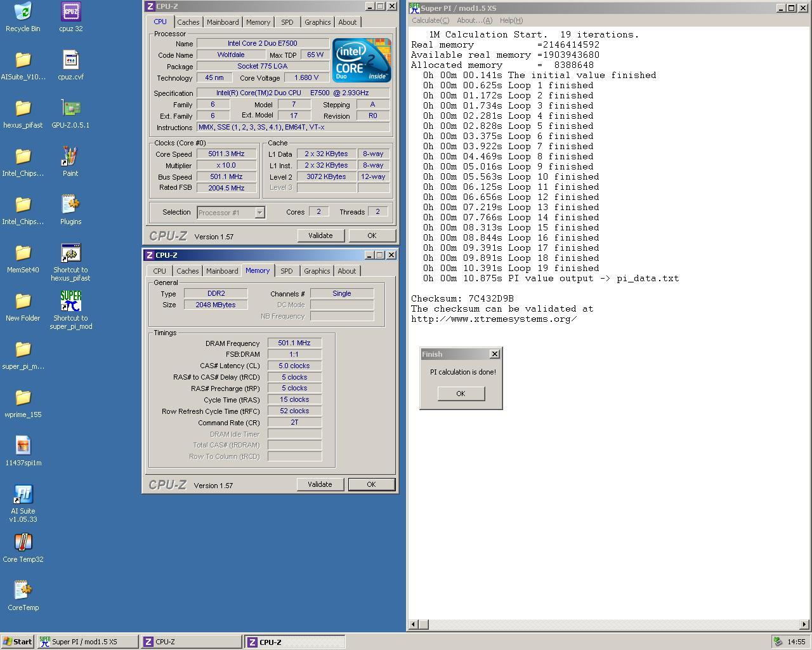Click OK in bottom CPU-Z window
The height and width of the screenshot is (650, 812).
coord(371,484)
